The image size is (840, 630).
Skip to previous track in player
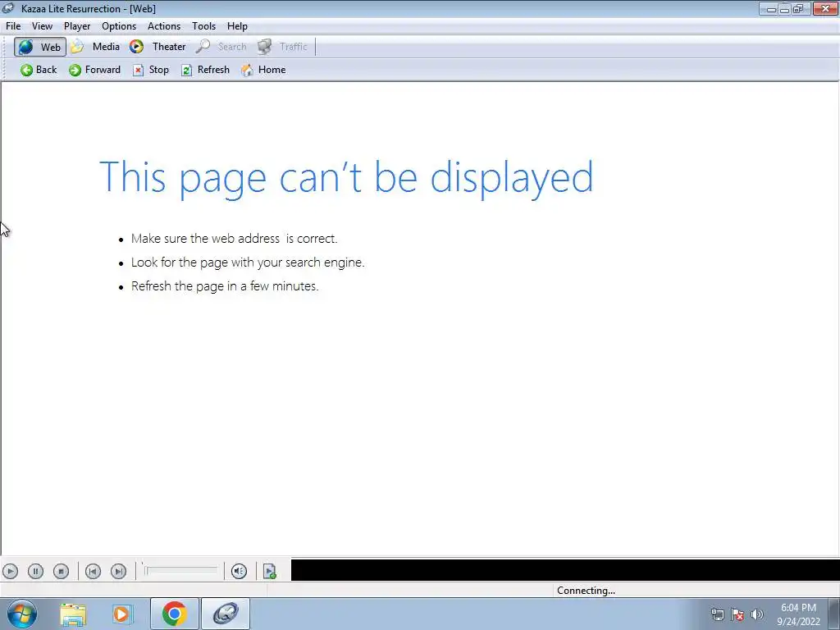click(x=93, y=572)
